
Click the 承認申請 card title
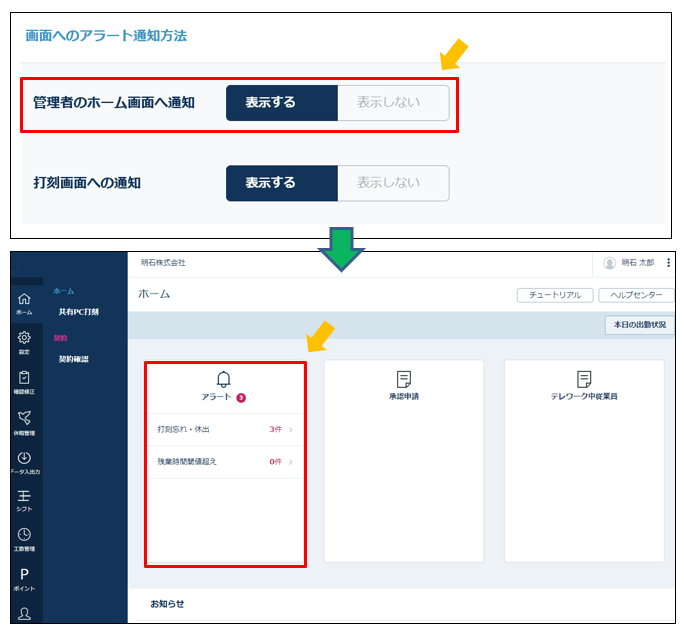[x=404, y=397]
